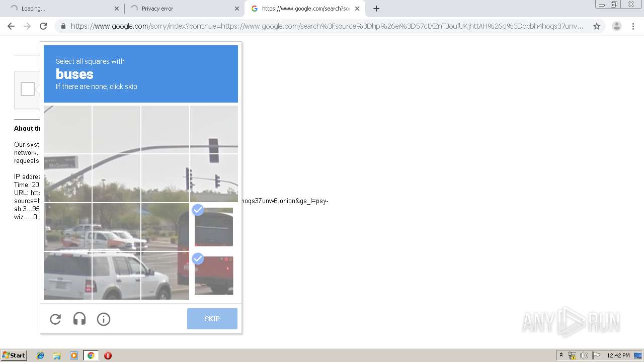Screen dimensions: 644x362
Task: Close the active Google search tab
Action: pos(357,9)
